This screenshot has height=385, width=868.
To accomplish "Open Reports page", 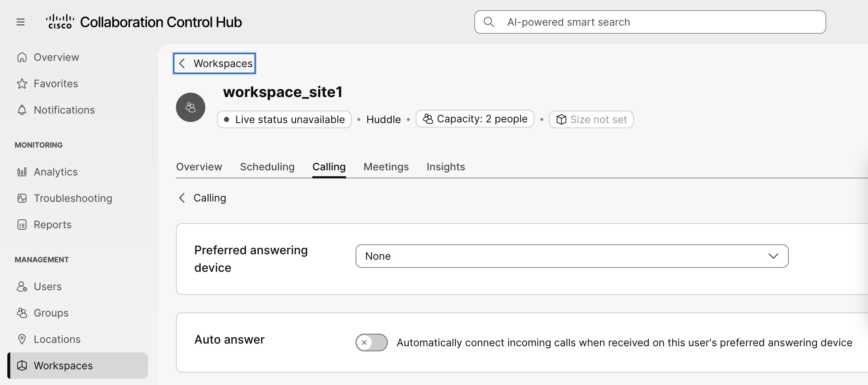I will 52,225.
